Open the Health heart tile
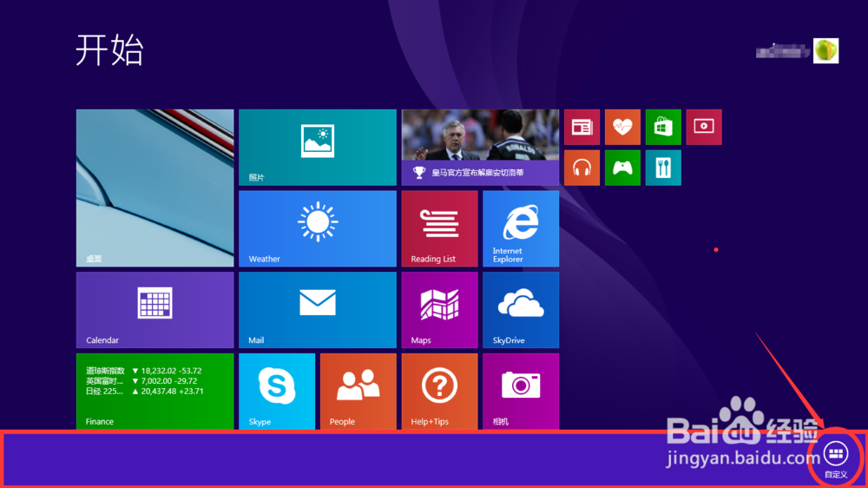The width and height of the screenshot is (868, 488). 622,128
